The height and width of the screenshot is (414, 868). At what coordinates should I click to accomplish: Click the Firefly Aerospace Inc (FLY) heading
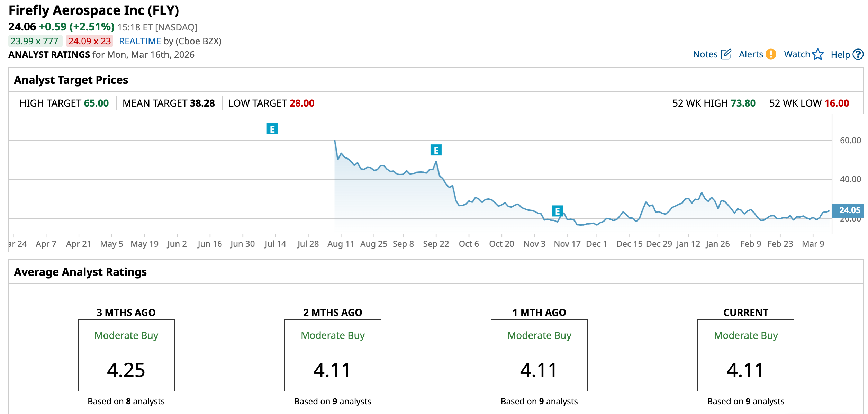pos(94,10)
